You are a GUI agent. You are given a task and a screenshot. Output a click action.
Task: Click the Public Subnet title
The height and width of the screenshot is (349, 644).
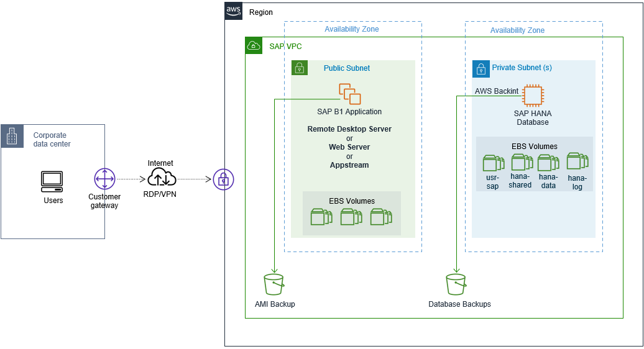coord(347,68)
